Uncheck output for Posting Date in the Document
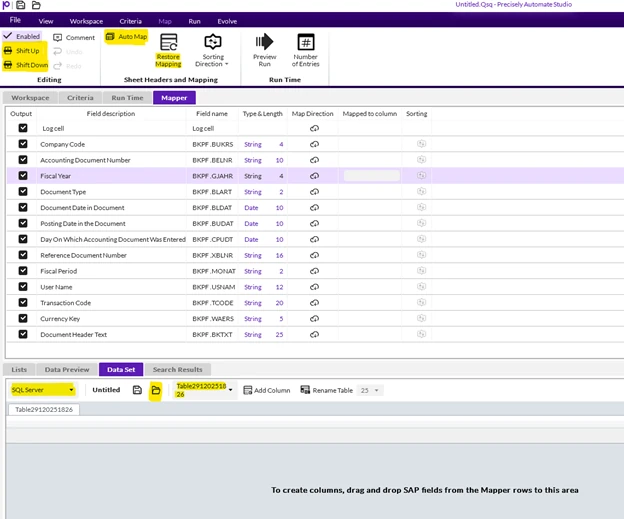Screen dimensions: 624x519 pos(23,223)
